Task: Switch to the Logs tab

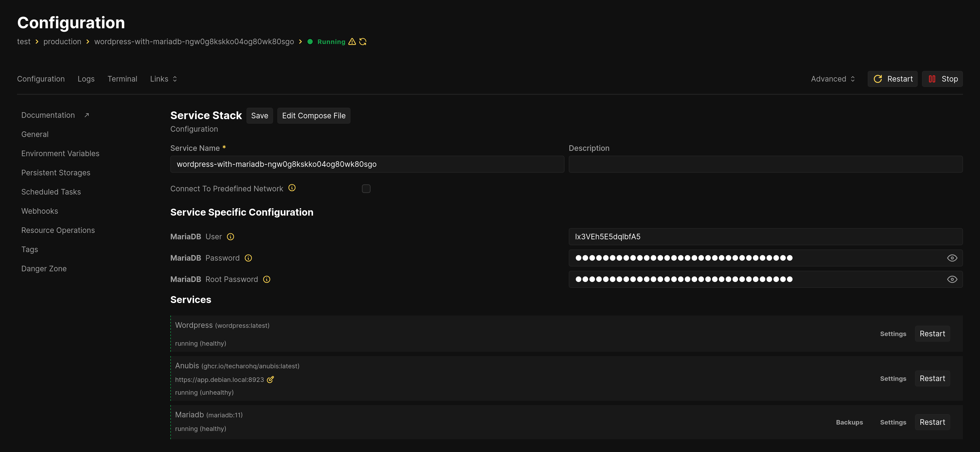Action: pos(86,79)
